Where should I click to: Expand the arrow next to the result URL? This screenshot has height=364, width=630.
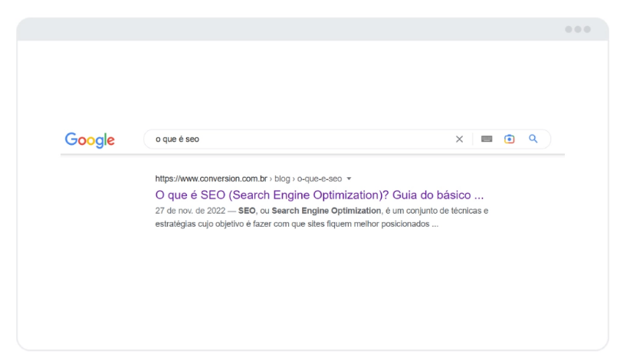coord(349,179)
